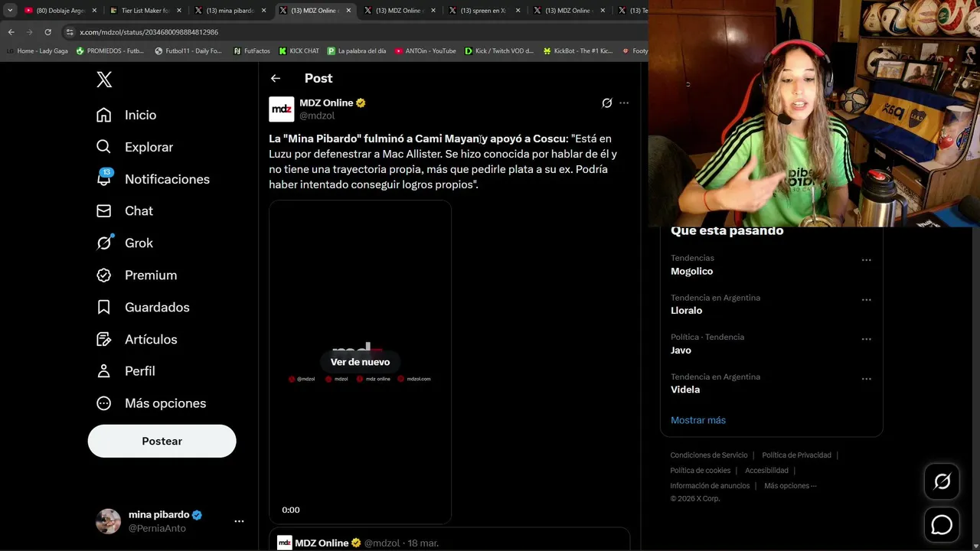Image resolution: width=980 pixels, height=551 pixels.
Task: Open options for Videla trend
Action: [866, 379]
